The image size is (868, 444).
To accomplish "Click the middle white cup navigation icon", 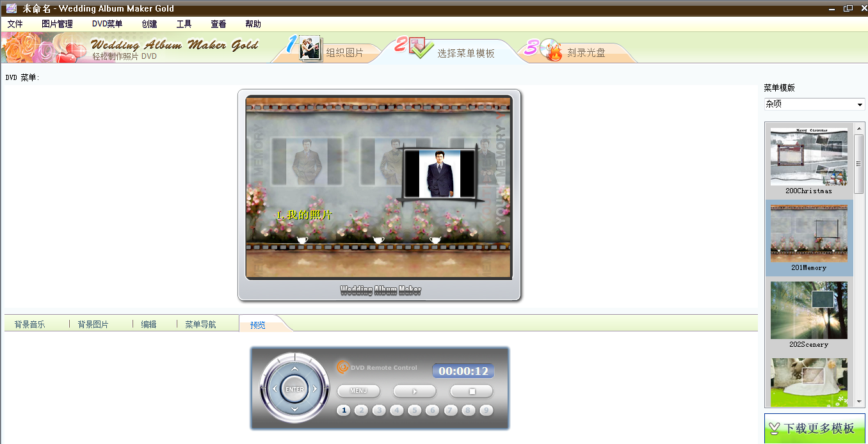I will (378, 240).
